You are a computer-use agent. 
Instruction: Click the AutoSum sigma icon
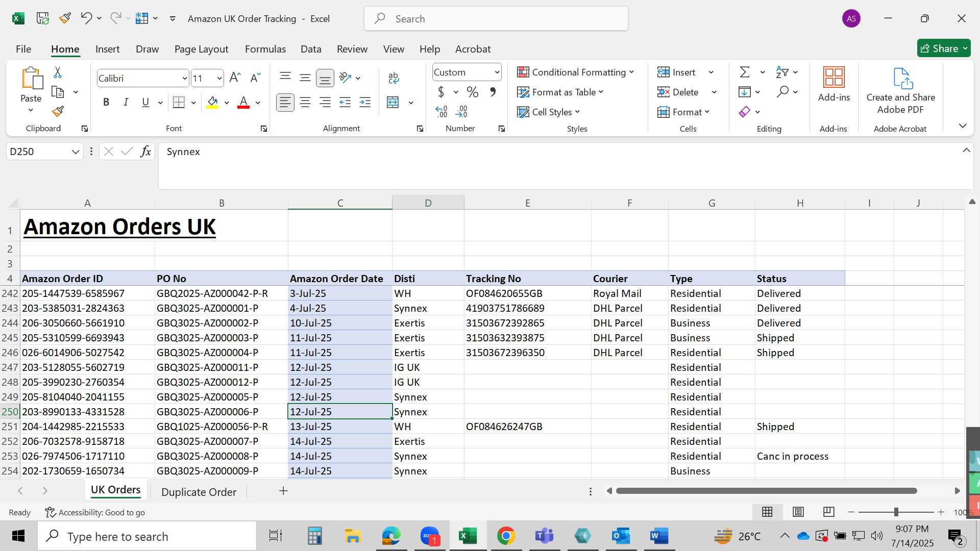(x=745, y=72)
